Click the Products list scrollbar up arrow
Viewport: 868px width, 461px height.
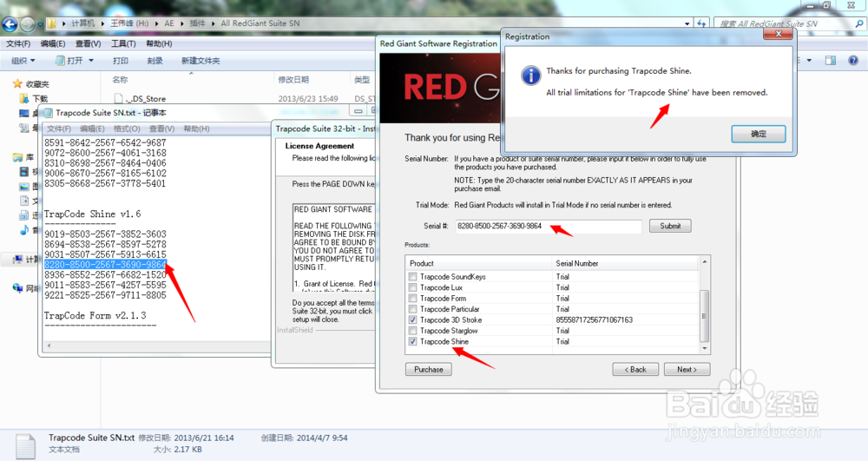click(705, 261)
